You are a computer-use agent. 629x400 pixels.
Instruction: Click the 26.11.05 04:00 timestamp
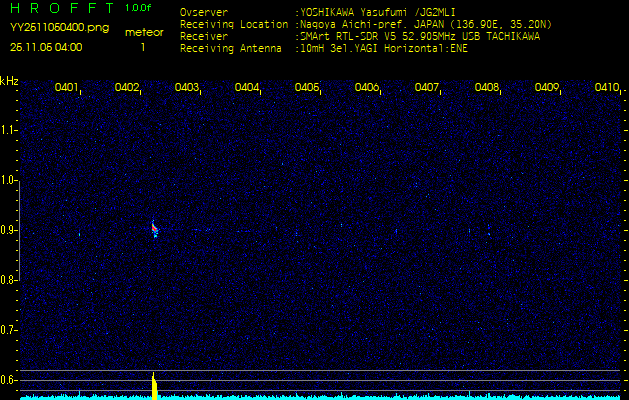(x=46, y=46)
